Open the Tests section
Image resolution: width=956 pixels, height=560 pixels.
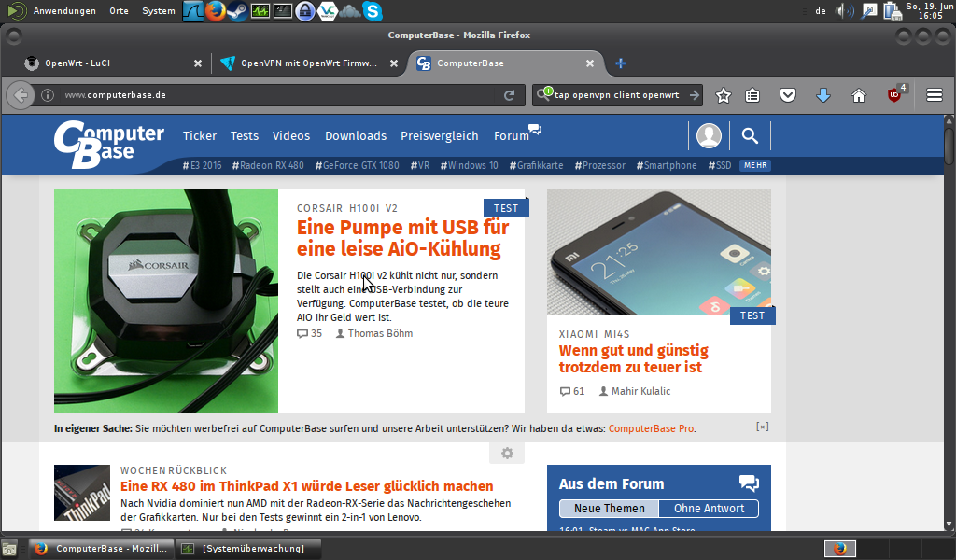pyautogui.click(x=245, y=136)
